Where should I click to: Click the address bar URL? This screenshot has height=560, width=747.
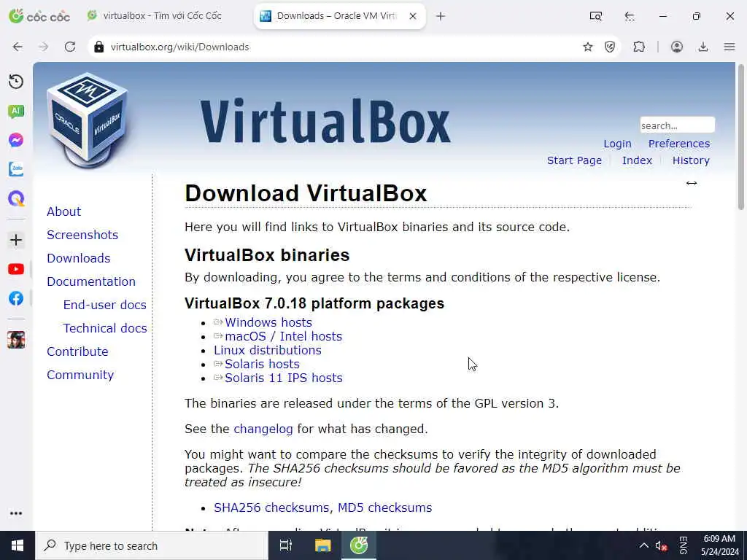[180, 47]
